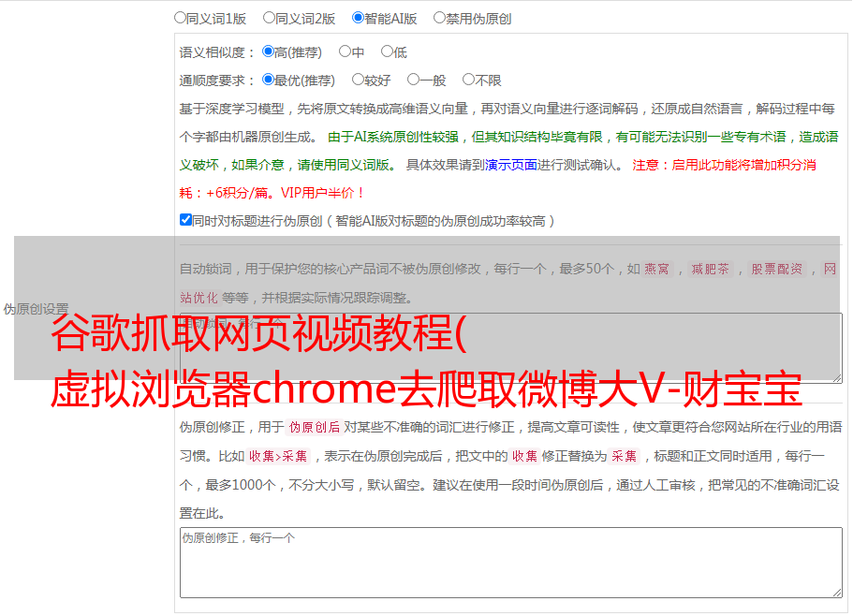The height and width of the screenshot is (616, 853).
Task: Set 通顺度要求 to 较好
Action: pyautogui.click(x=358, y=80)
